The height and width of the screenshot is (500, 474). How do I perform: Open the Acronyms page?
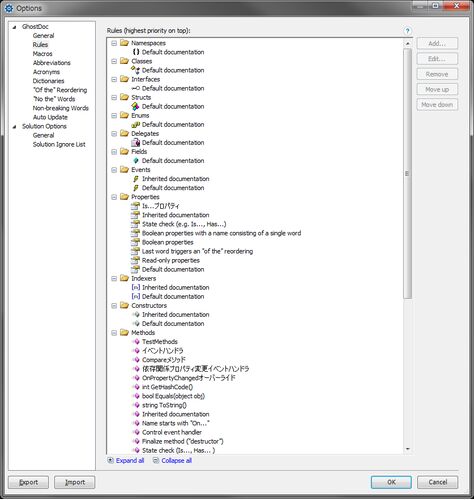tap(46, 72)
